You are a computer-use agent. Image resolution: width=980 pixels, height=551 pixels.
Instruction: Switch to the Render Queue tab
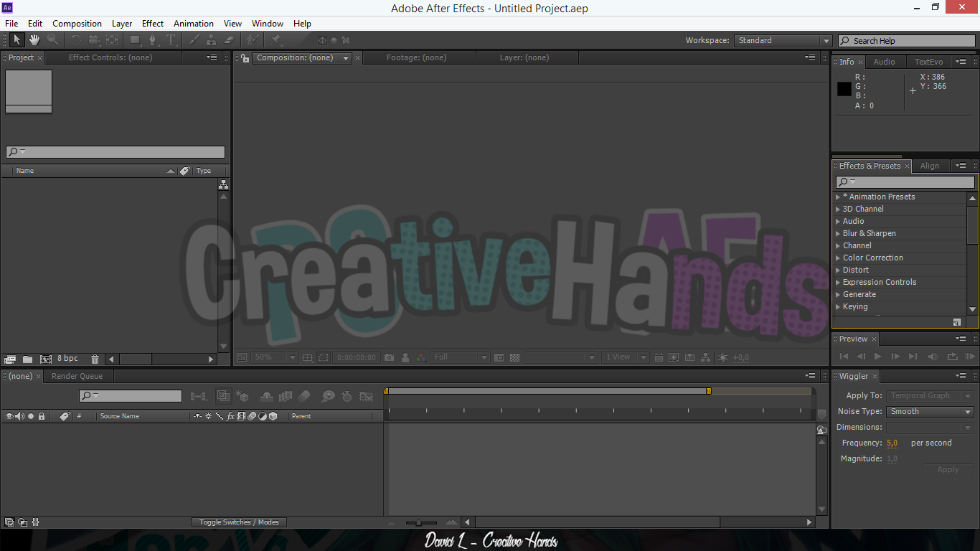tap(77, 376)
